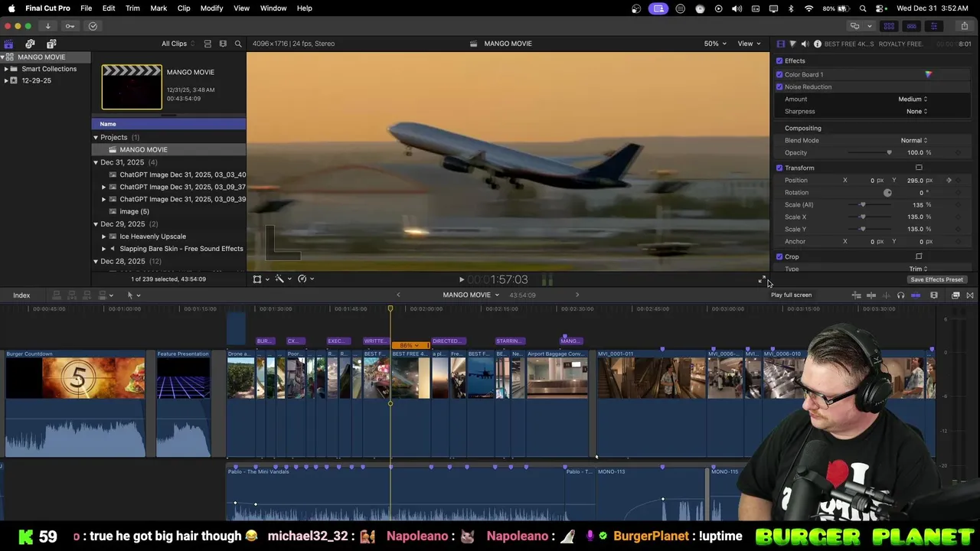980x551 pixels.
Task: Open the timeline tool arrow selector dropdown
Action: tap(133, 295)
